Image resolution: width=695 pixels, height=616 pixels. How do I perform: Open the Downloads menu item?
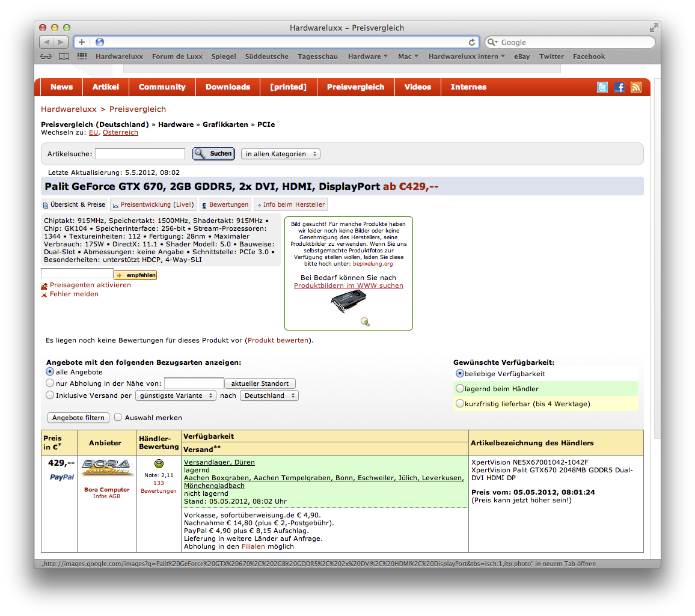[228, 87]
